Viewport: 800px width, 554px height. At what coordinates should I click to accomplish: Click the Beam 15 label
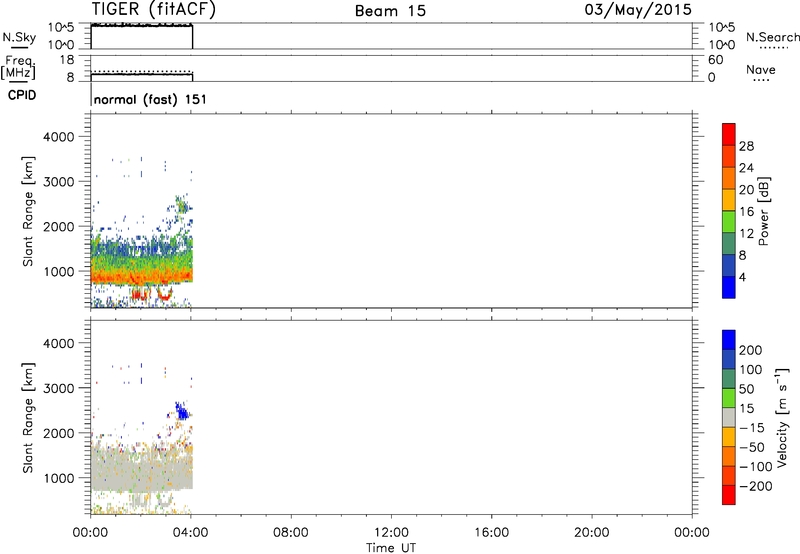point(390,11)
